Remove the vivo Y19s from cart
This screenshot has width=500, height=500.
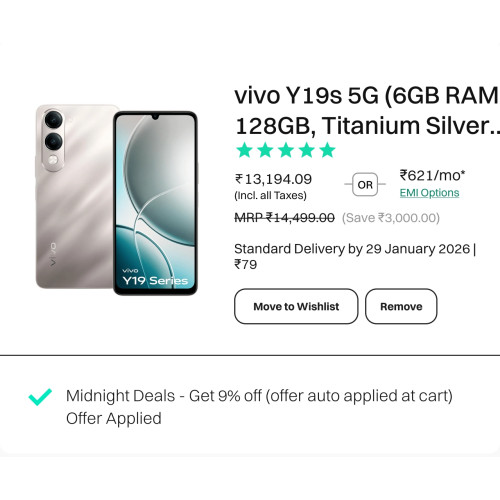(401, 306)
